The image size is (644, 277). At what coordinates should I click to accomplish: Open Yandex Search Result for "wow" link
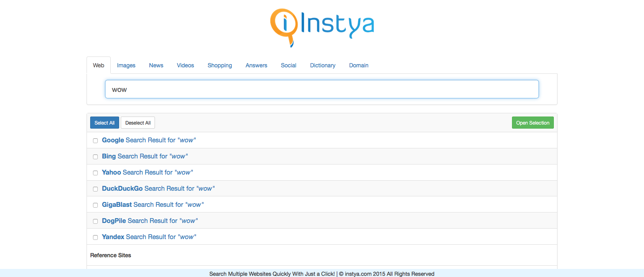[x=149, y=237]
